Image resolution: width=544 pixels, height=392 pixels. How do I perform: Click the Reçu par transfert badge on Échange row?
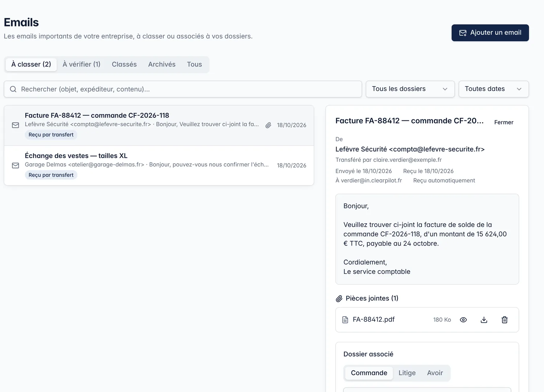[x=51, y=175]
